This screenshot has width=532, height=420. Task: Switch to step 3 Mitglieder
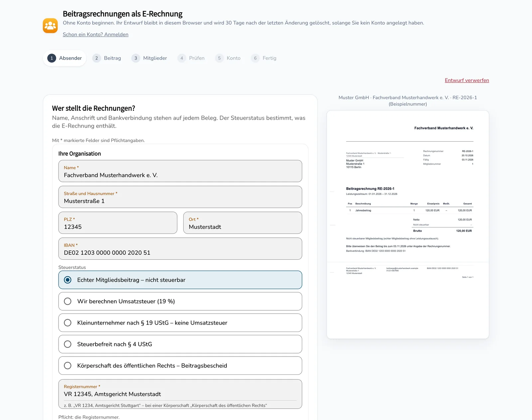point(149,58)
